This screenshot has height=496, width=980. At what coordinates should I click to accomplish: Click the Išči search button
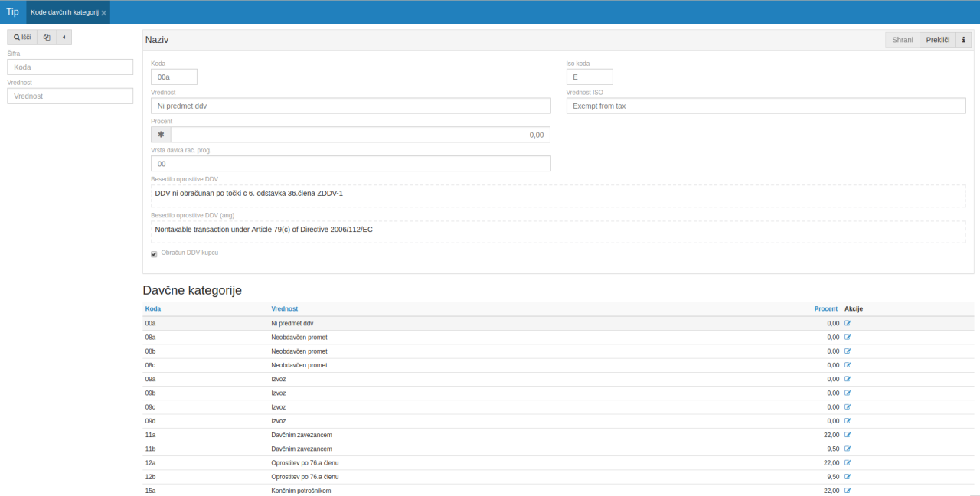coord(22,37)
